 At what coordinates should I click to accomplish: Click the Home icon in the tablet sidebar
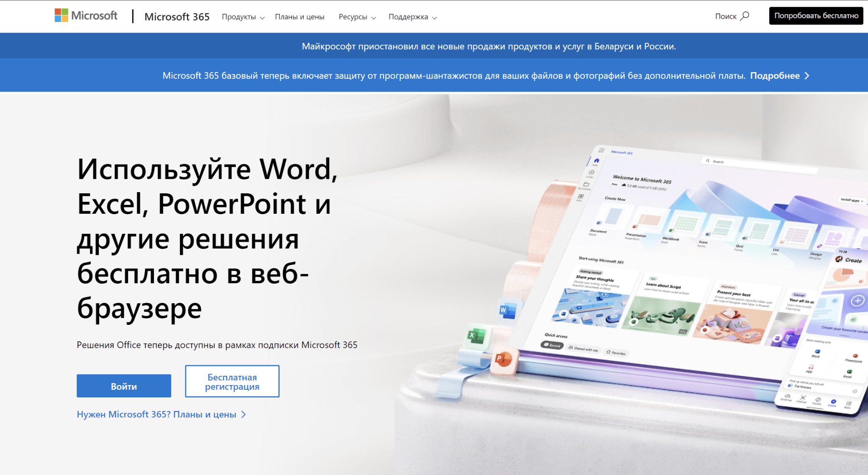click(x=597, y=161)
